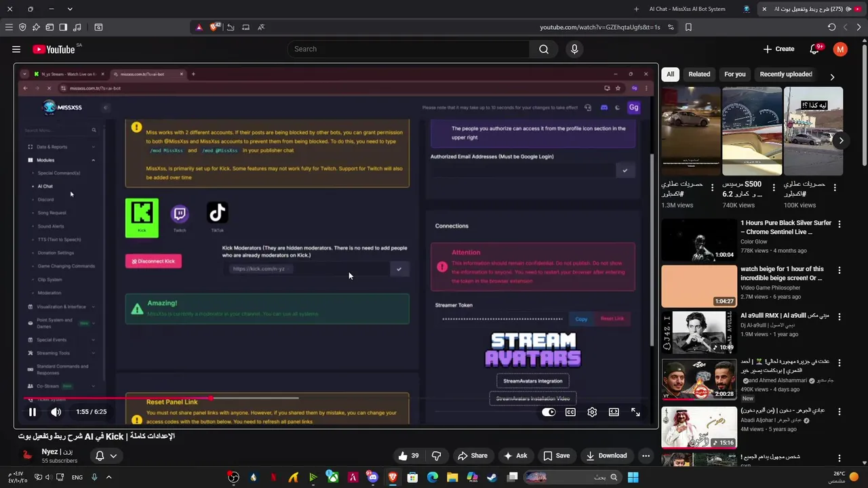
Task: Click the YouTube search input field
Action: point(408,49)
